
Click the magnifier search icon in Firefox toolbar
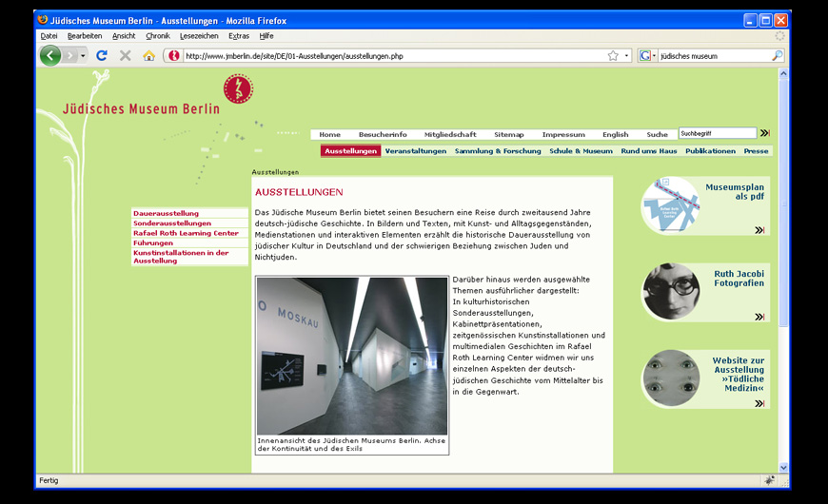(778, 55)
